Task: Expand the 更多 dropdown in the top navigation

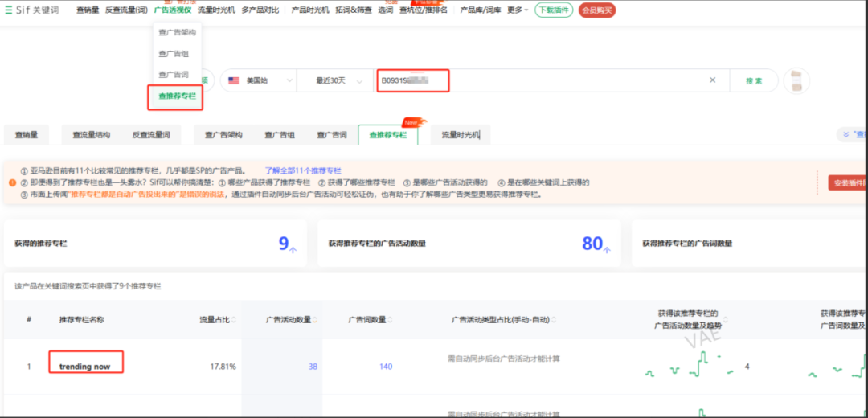Action: pos(518,10)
